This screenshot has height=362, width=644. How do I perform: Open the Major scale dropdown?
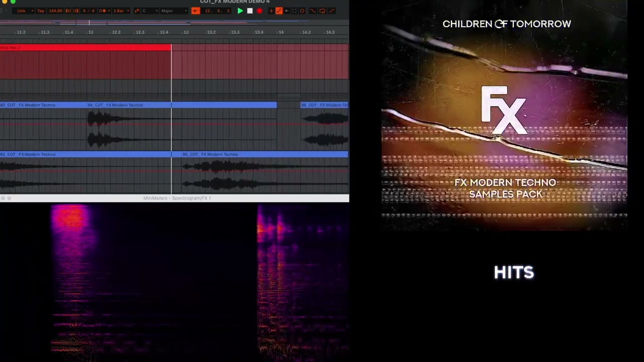click(x=173, y=11)
